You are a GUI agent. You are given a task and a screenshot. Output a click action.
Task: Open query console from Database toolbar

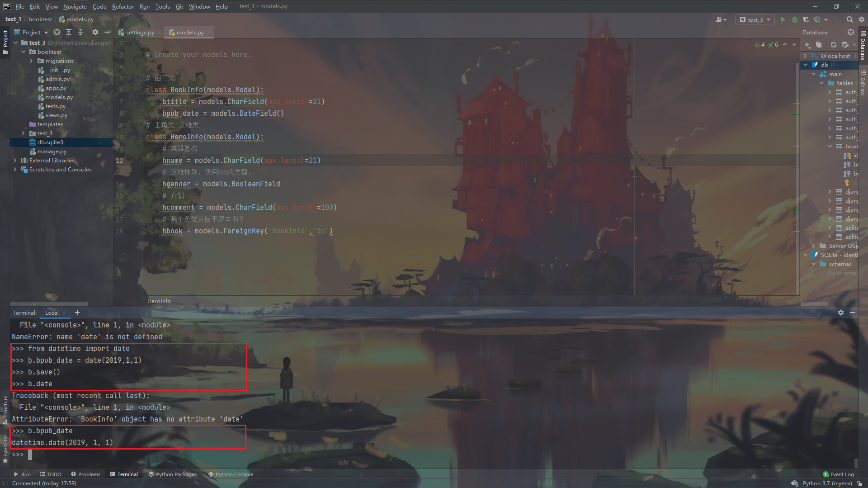coord(845,45)
